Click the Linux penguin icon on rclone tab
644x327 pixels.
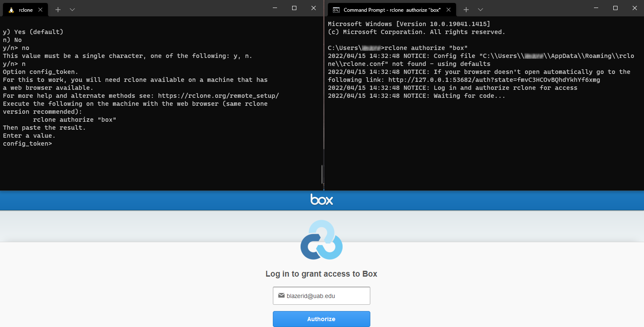tap(11, 10)
